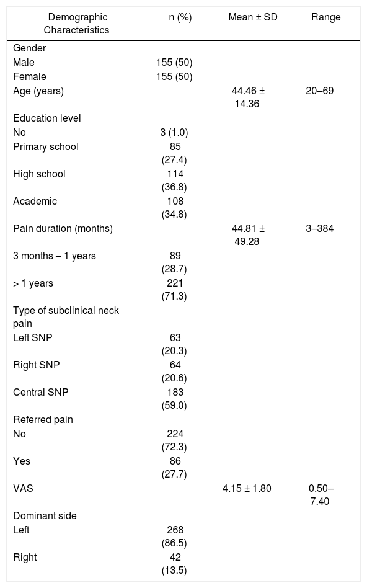
Task: Click the Dominant side row label
Action: point(45,515)
